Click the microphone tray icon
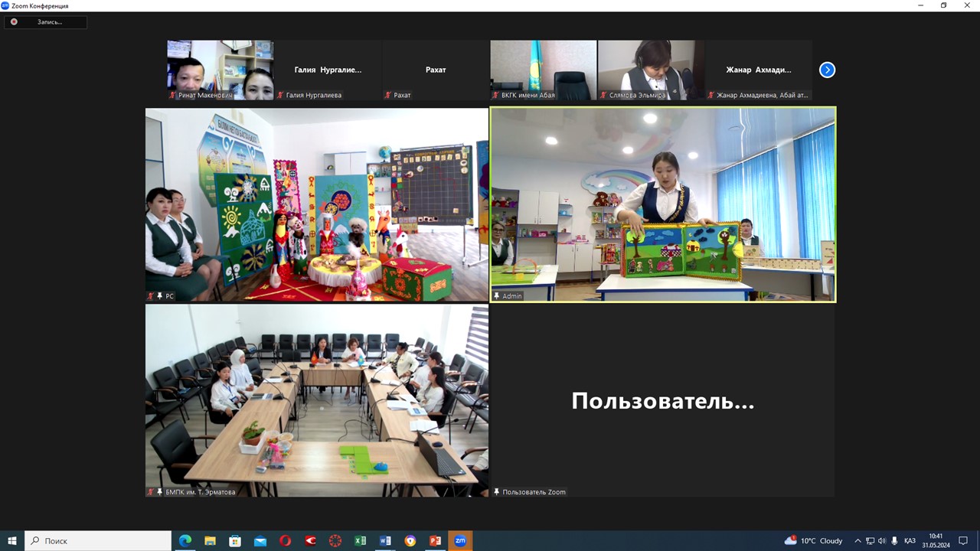The image size is (980, 551). (894, 541)
